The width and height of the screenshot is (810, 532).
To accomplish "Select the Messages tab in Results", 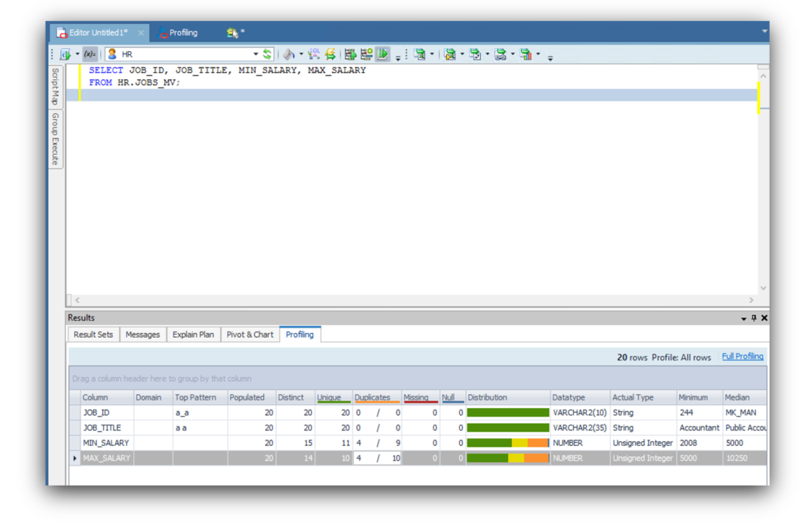I will [142, 335].
